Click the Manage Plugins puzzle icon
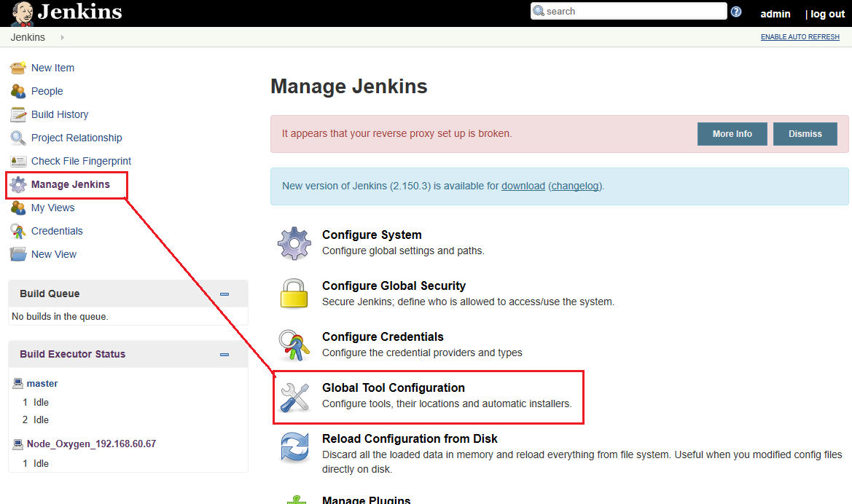This screenshot has height=504, width=852. pos(296,499)
